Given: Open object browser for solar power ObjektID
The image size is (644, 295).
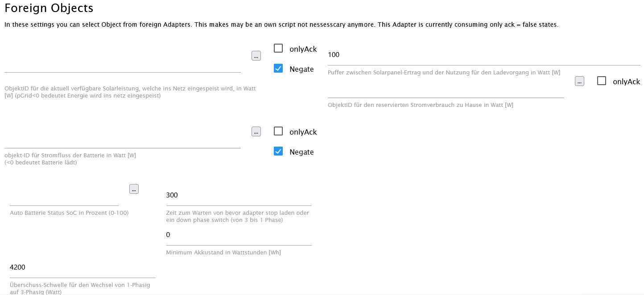Looking at the screenshot, I should pos(256,56).
